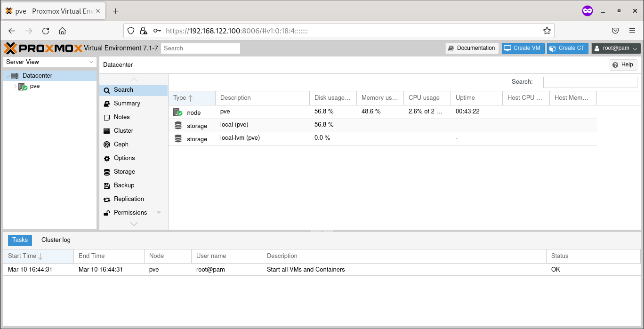The height and width of the screenshot is (329, 644).
Task: Click the Host Mem column header
Action: click(x=573, y=98)
